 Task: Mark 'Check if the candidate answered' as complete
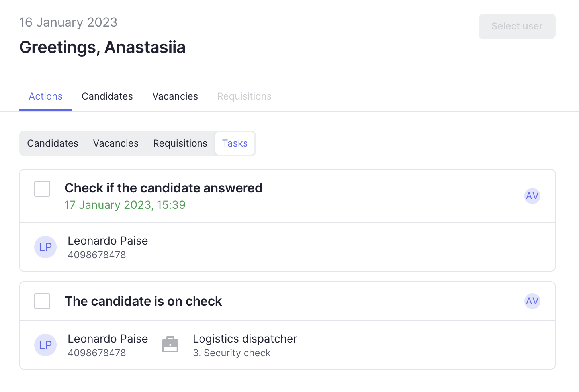point(42,189)
